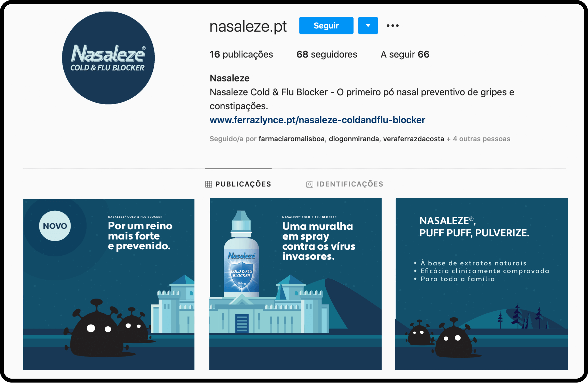
Task: Open the 'Puff Puff, Pulverize' post
Action: pos(481,284)
